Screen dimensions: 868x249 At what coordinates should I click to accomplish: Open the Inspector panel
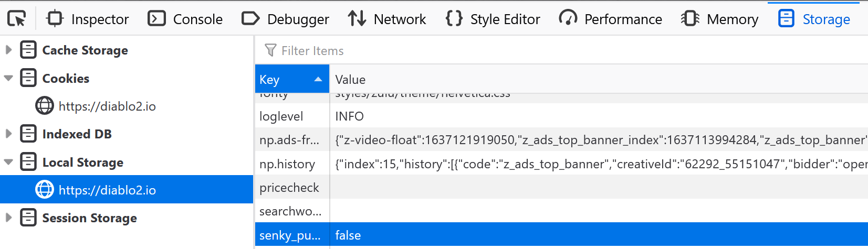(88, 19)
